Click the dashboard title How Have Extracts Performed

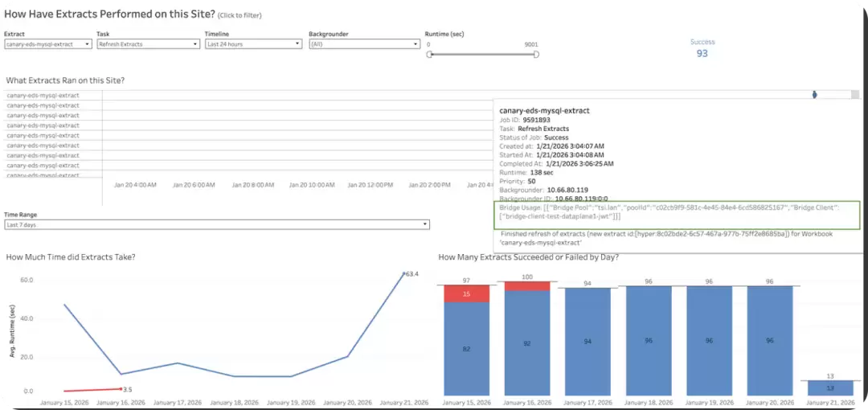109,14
